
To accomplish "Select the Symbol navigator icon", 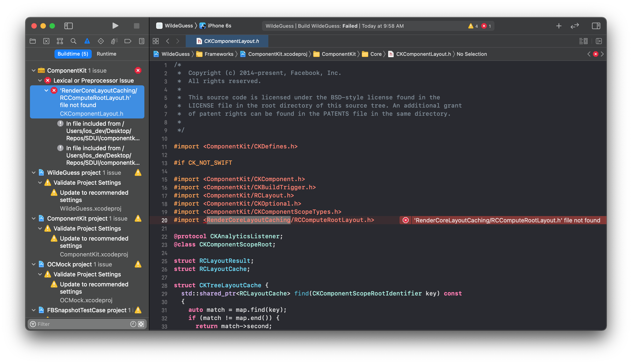I will [60, 41].
